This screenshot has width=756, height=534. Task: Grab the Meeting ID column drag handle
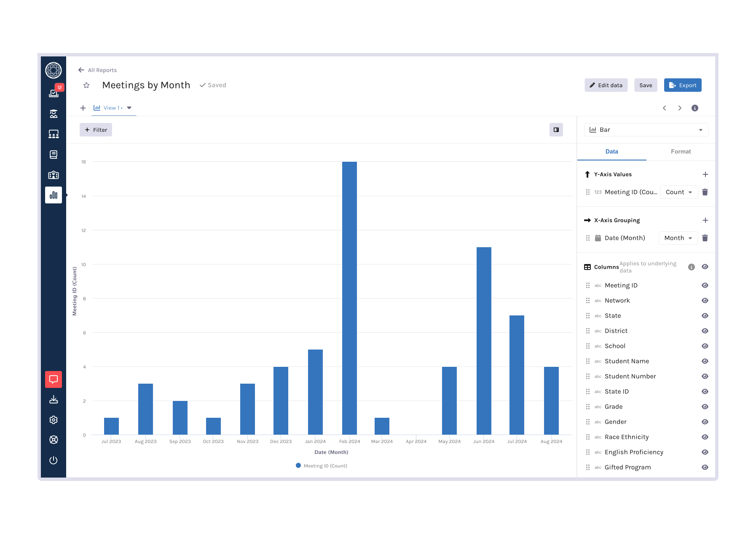click(x=588, y=286)
